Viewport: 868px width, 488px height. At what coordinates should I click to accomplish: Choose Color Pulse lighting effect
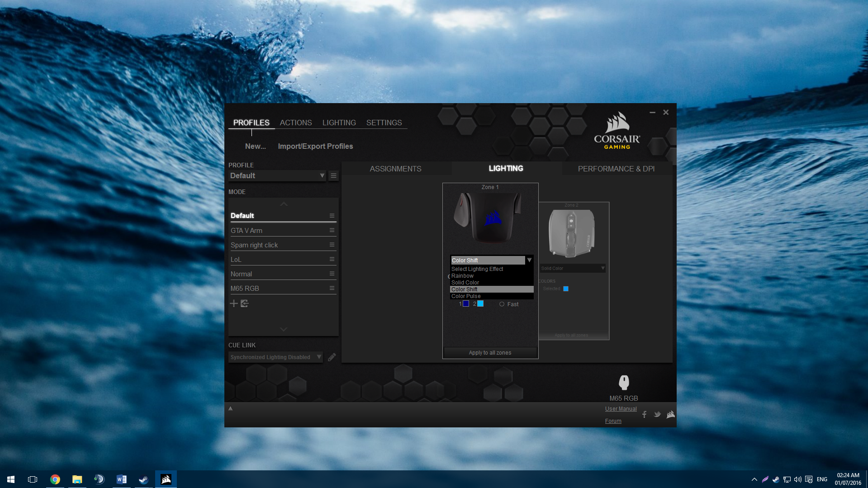(492, 296)
